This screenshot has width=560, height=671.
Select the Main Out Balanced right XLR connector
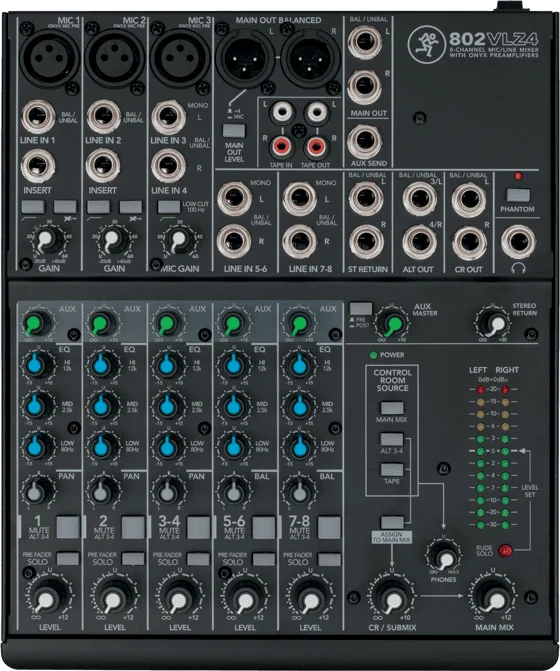click(x=311, y=57)
